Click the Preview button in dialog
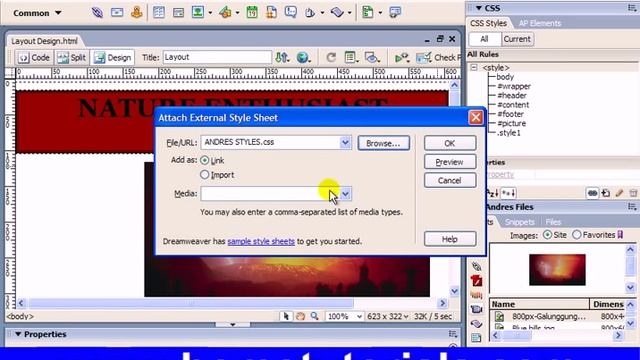The width and height of the screenshot is (640, 360). [x=450, y=162]
